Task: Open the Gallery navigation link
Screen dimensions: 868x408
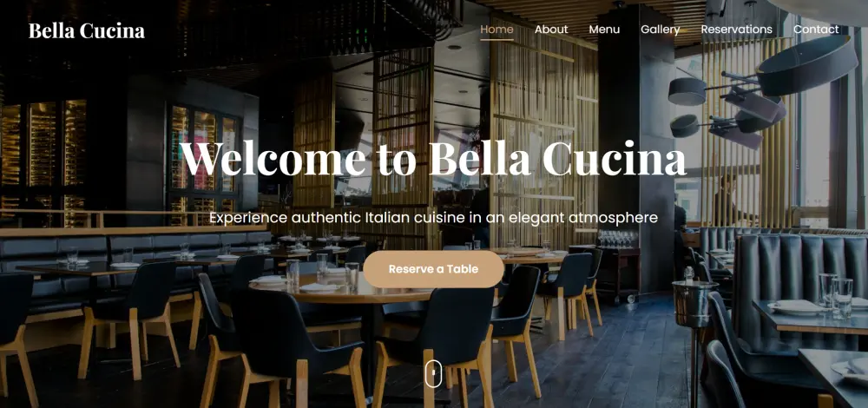Action: [x=660, y=30]
